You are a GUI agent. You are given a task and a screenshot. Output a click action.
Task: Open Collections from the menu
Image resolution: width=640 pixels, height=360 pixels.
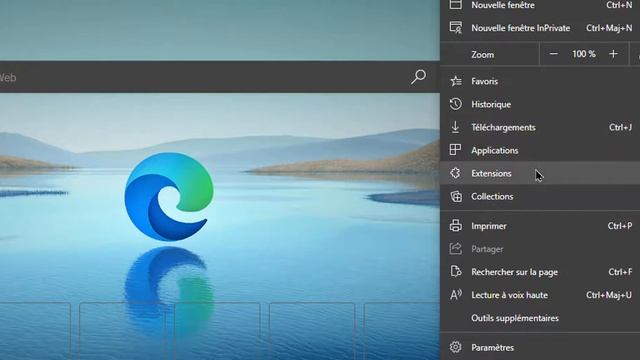(540, 196)
